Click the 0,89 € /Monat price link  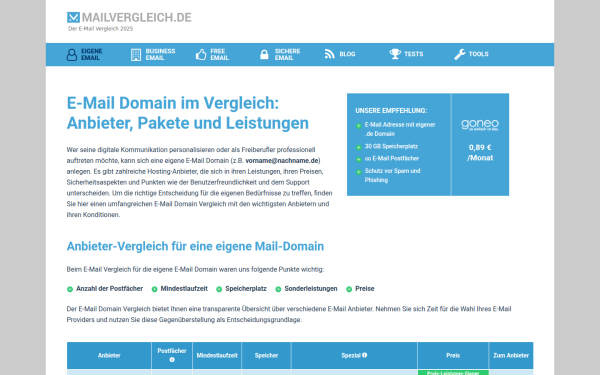point(480,153)
